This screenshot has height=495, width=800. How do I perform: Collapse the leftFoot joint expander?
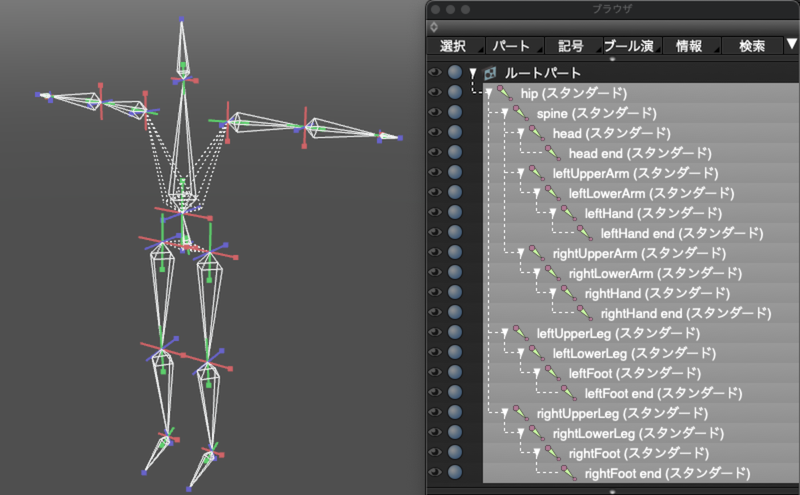point(537,374)
